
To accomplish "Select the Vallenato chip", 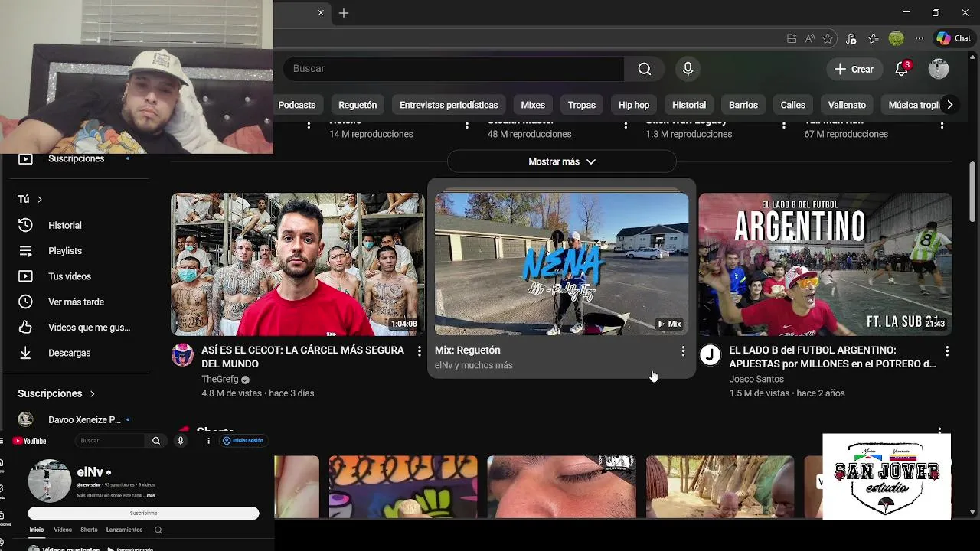I will [x=847, y=105].
